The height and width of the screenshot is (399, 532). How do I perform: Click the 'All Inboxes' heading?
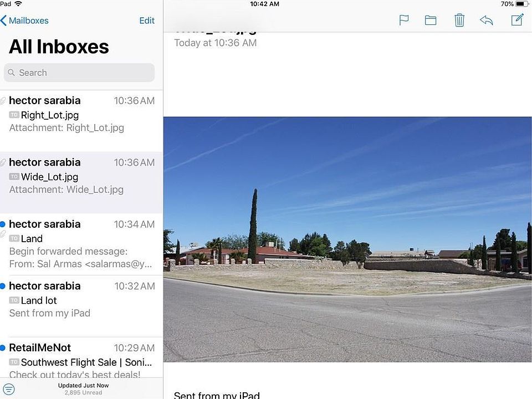(59, 47)
